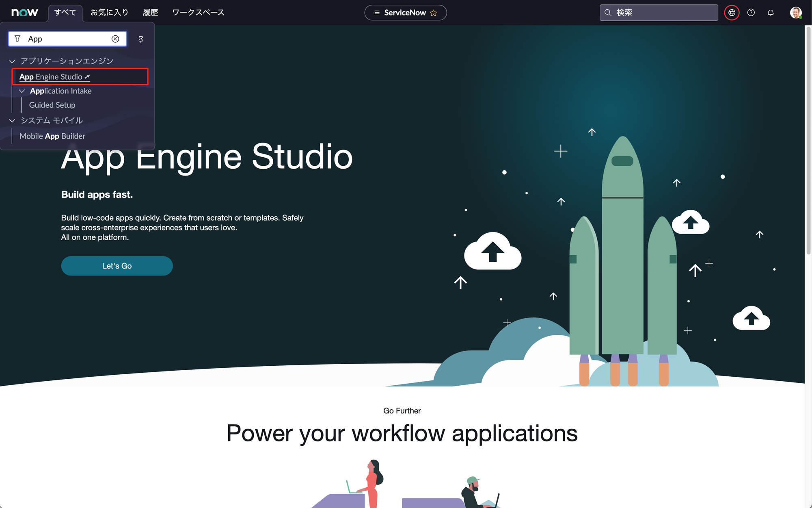Image resolution: width=812 pixels, height=508 pixels.
Task: Click the page vertical scrollbar
Action: click(x=808, y=140)
